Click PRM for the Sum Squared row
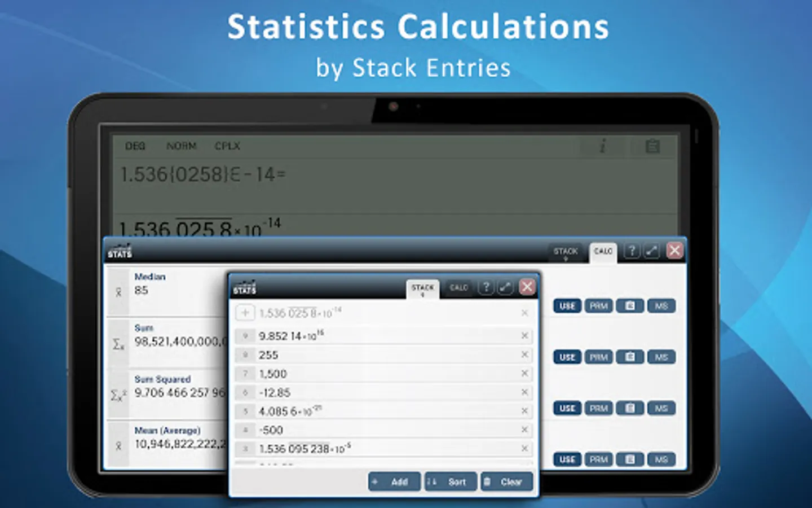 coord(598,408)
